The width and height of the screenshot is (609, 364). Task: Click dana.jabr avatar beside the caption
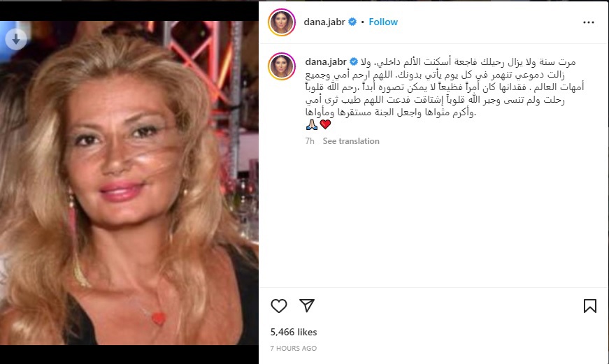click(282, 66)
